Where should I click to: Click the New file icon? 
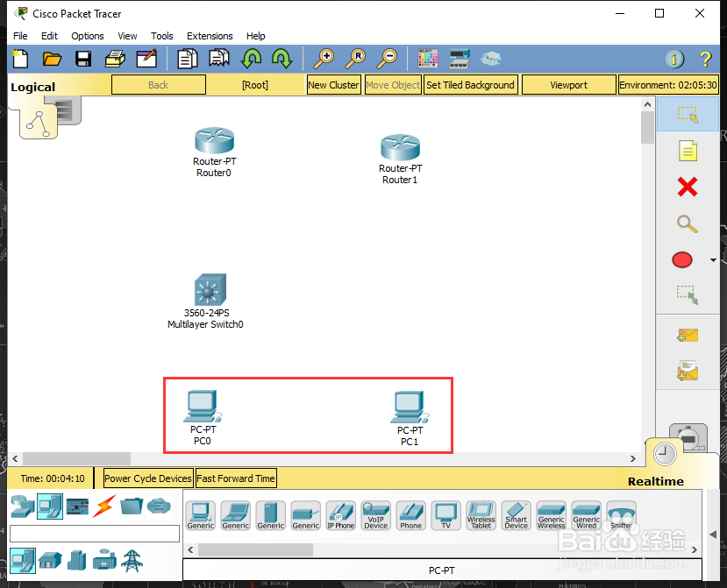tap(20, 59)
